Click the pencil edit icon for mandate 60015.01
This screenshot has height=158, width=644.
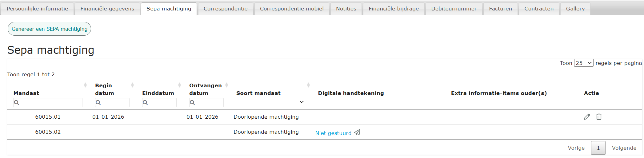(587, 117)
